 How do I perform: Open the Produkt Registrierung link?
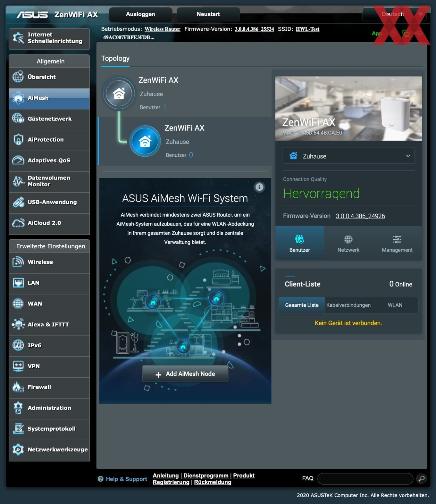[x=204, y=479]
